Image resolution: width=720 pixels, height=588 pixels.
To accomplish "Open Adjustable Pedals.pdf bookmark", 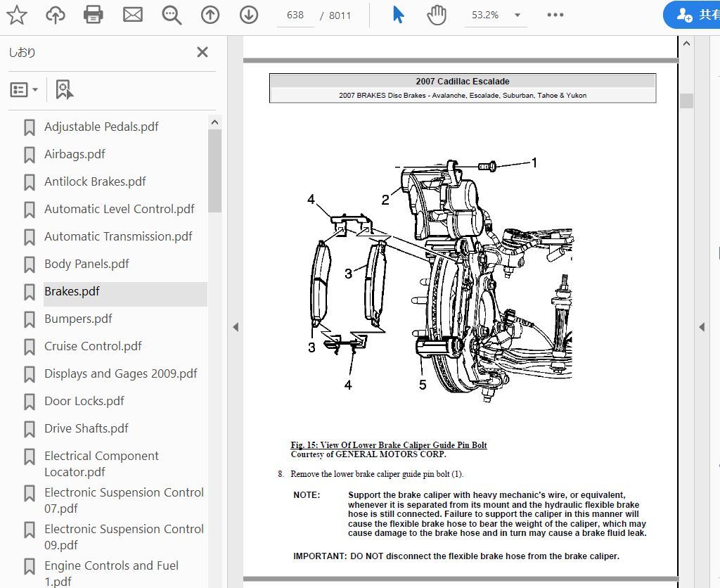I will [x=101, y=127].
